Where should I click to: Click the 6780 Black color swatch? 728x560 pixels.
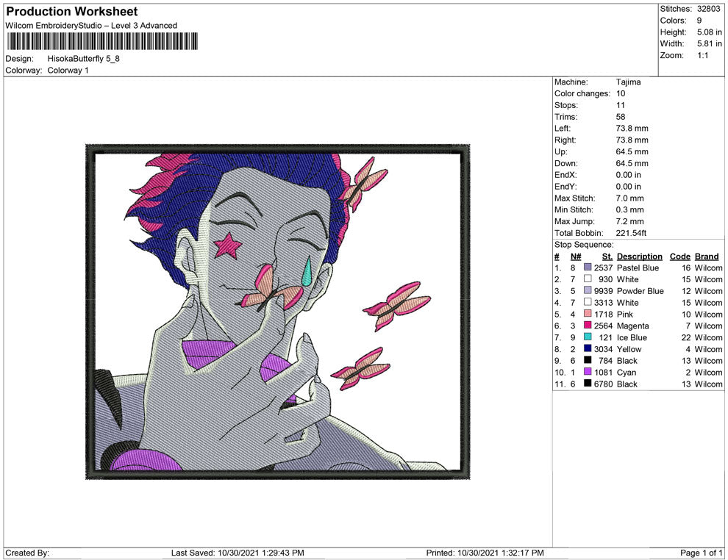[588, 383]
